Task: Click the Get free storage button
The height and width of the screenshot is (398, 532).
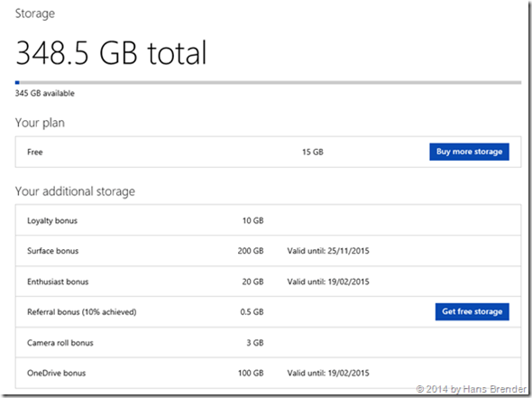Action: pos(472,311)
